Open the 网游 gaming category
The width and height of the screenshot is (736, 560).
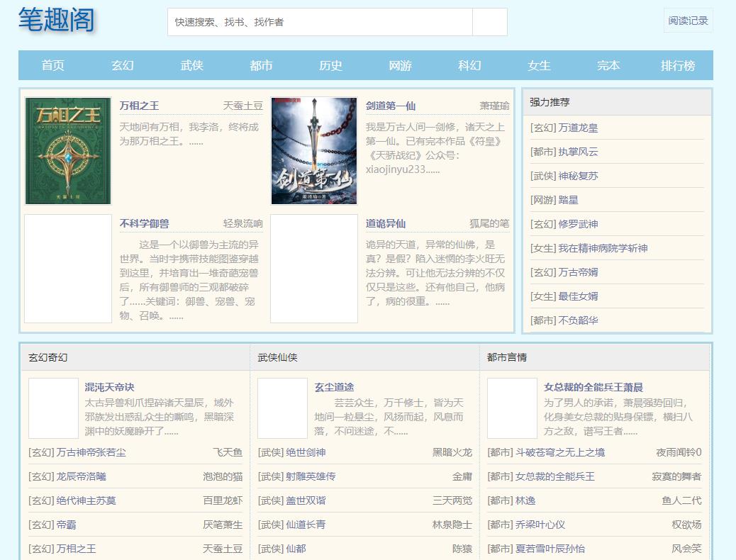pyautogui.click(x=400, y=65)
